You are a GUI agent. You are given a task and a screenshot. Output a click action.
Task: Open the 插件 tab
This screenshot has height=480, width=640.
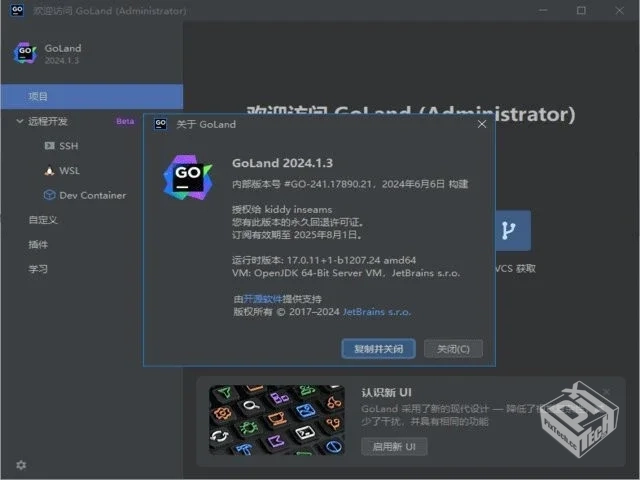pos(38,244)
